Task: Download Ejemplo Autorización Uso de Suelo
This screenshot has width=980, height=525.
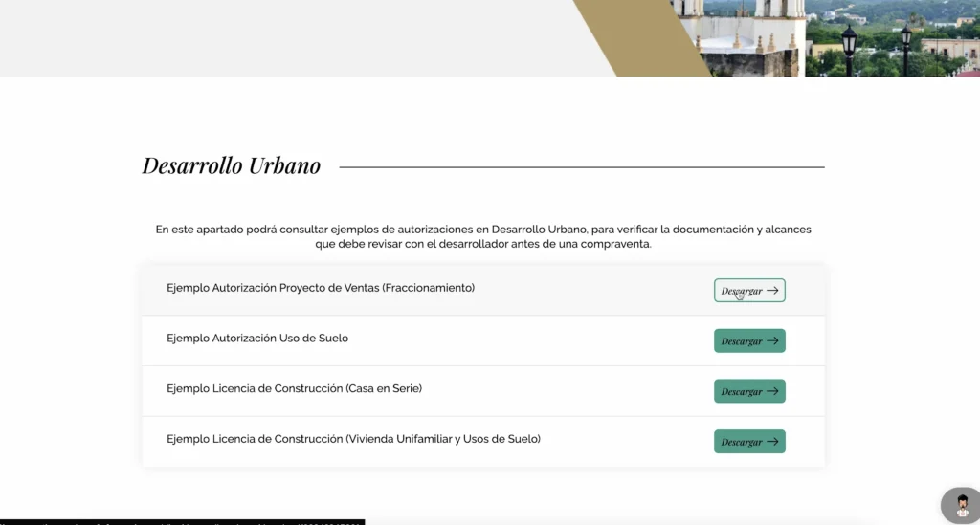Action: (x=749, y=340)
